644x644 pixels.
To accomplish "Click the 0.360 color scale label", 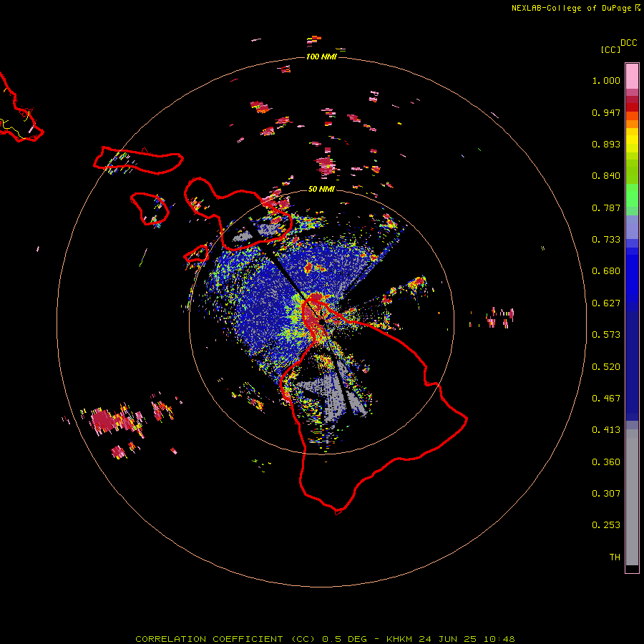I will (x=606, y=462).
